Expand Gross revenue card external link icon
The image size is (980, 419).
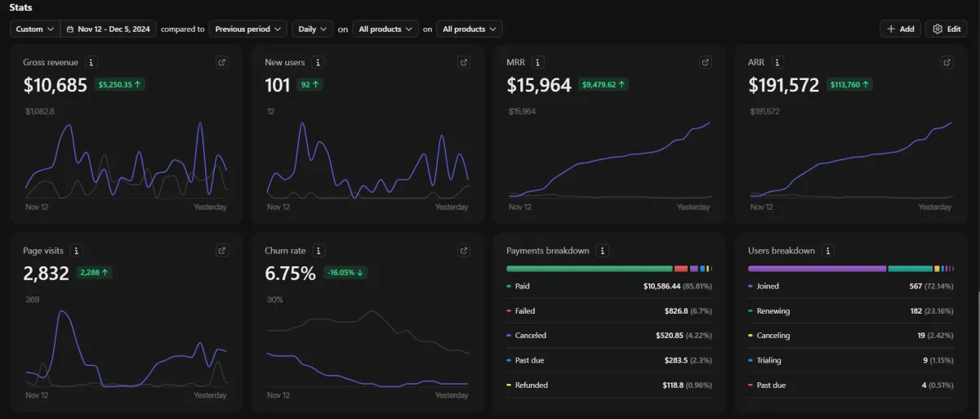point(222,62)
